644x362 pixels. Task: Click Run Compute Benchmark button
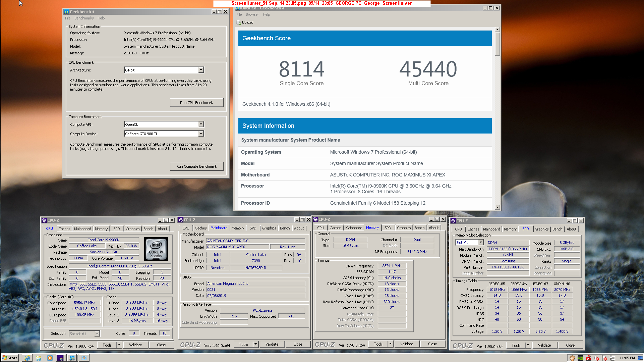coord(196,166)
